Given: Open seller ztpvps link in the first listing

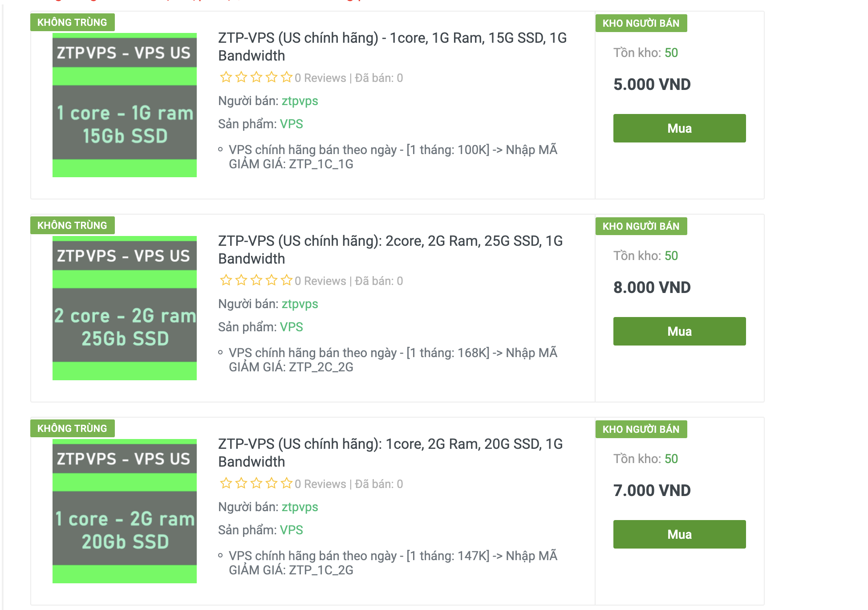Looking at the screenshot, I should point(300,101).
